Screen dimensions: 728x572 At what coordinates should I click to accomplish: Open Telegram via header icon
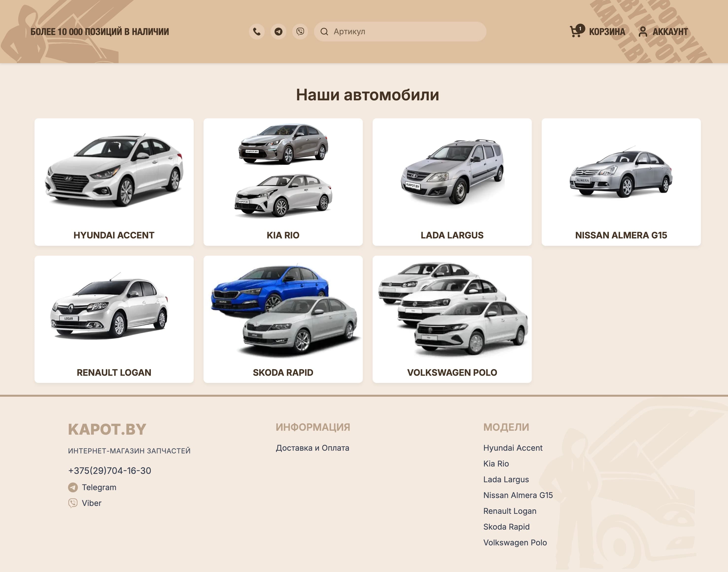coord(278,32)
